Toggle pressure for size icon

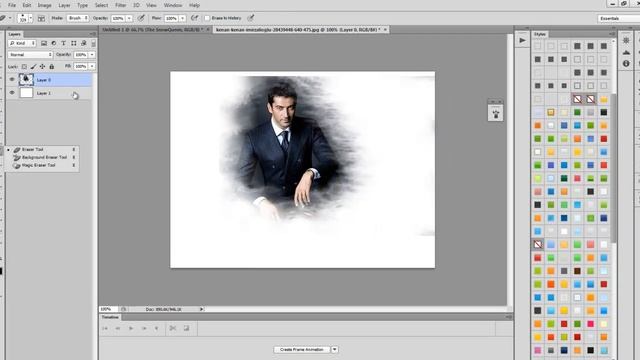click(x=251, y=18)
